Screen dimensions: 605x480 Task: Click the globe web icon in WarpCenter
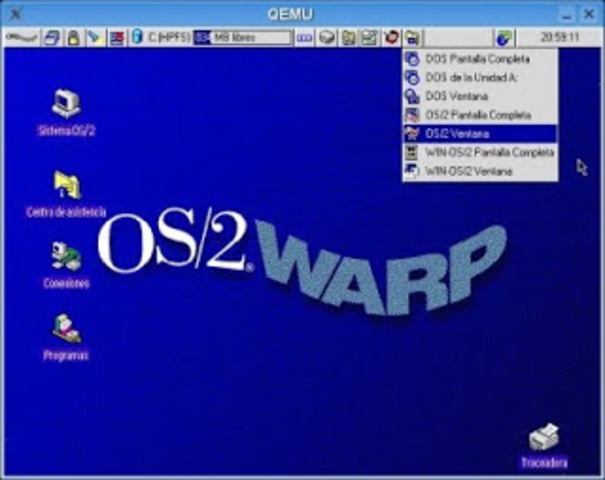coord(504,38)
